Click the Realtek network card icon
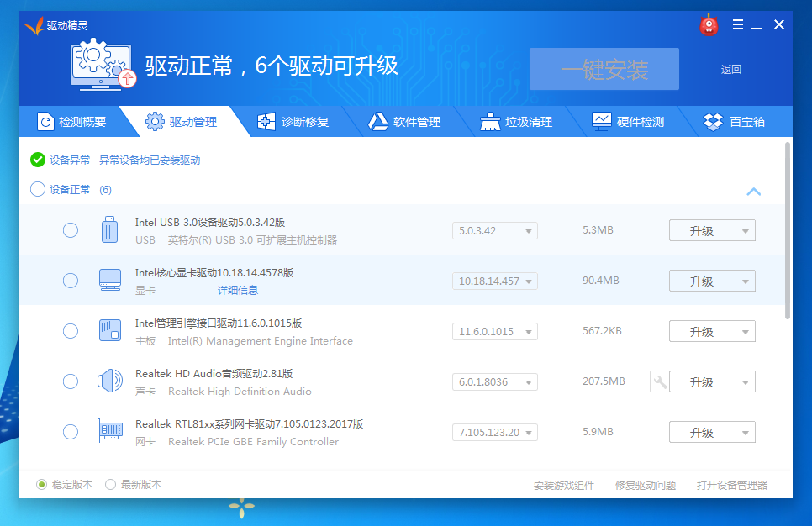The image size is (812, 526). [x=109, y=432]
